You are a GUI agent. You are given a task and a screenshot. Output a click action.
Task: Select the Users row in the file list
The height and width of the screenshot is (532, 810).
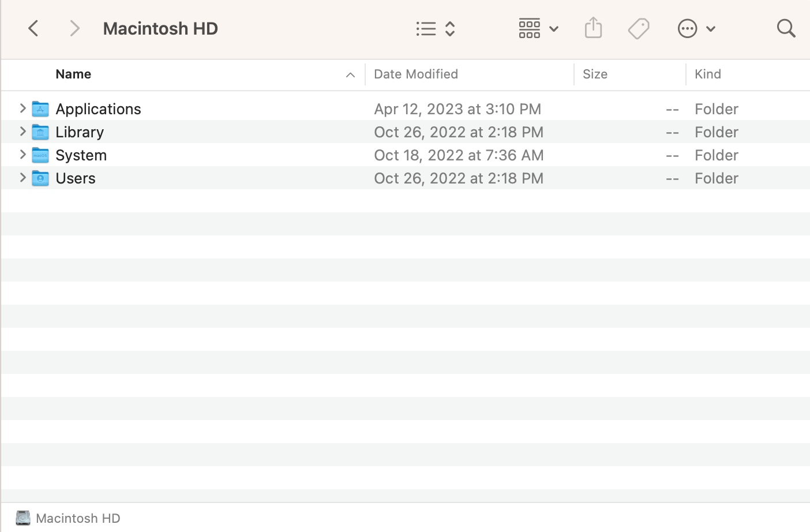click(x=231, y=178)
